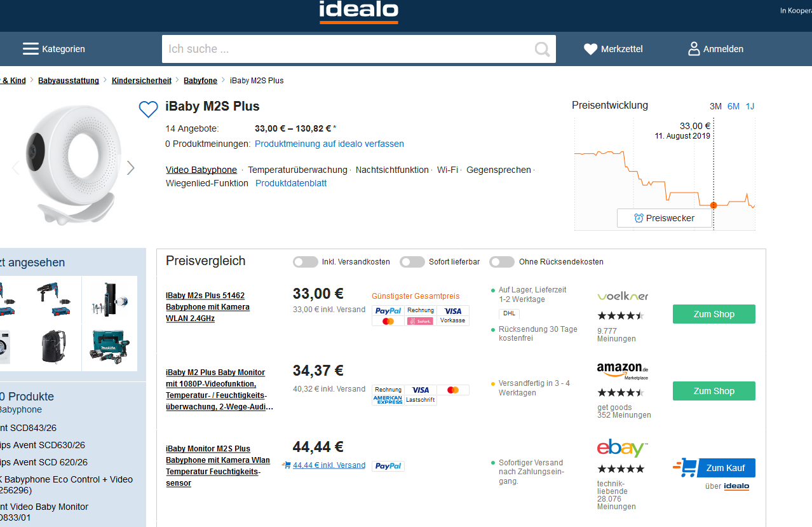Show previous product image arrow
812x527 pixels.
(x=16, y=168)
